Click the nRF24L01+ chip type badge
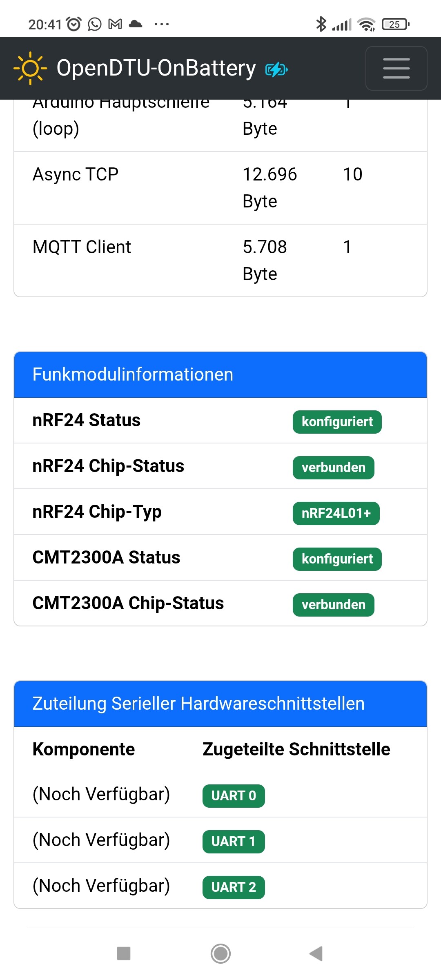The height and width of the screenshot is (980, 441). [x=336, y=513]
